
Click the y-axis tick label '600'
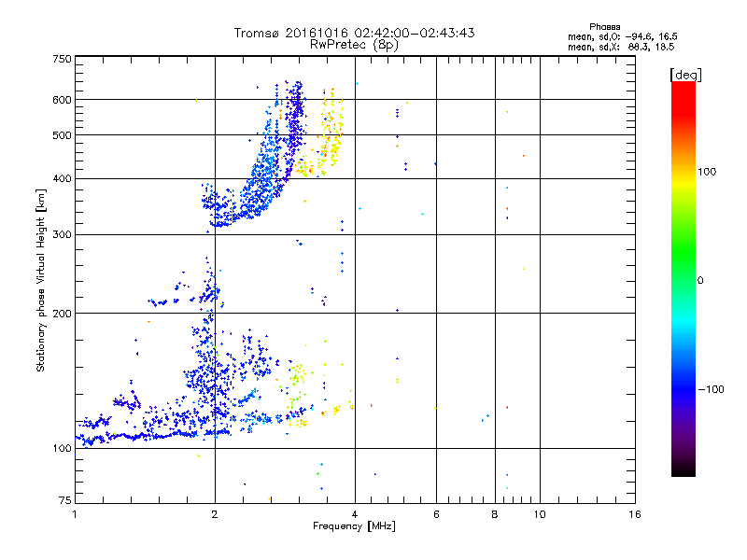click(62, 100)
